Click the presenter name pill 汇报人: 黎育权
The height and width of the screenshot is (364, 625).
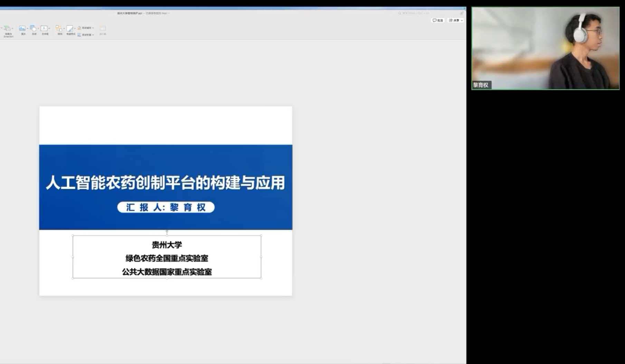coord(166,207)
